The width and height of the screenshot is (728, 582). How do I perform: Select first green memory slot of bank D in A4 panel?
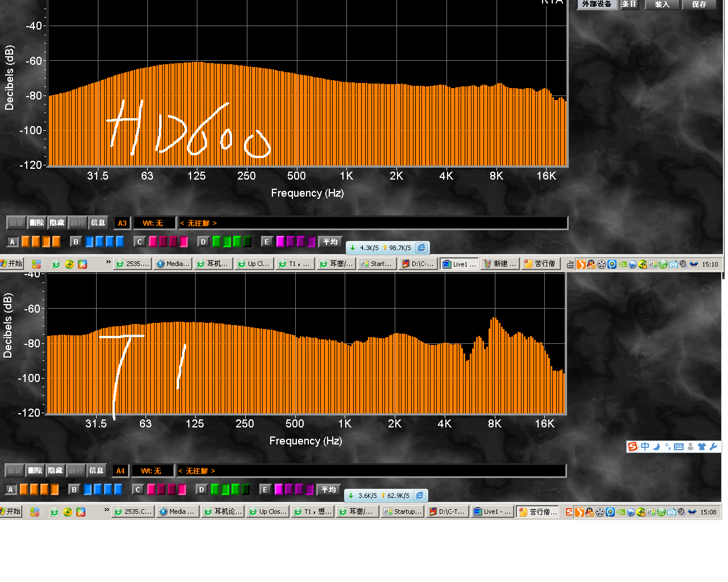[x=214, y=489]
